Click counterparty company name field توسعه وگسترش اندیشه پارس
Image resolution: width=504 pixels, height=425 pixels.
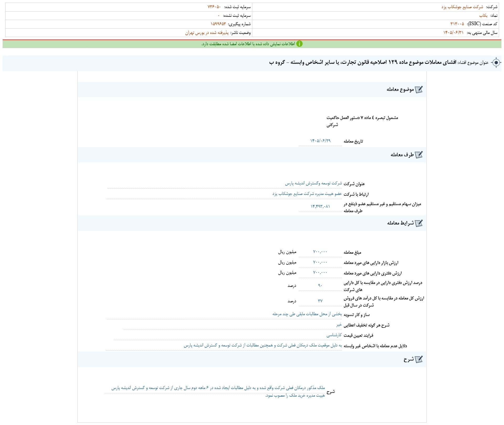224,183
